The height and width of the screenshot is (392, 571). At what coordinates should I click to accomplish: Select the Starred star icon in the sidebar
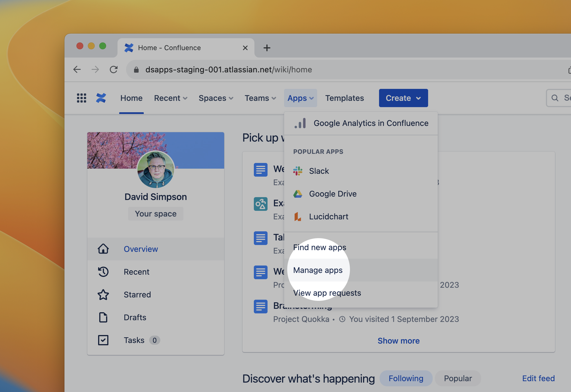point(103,295)
